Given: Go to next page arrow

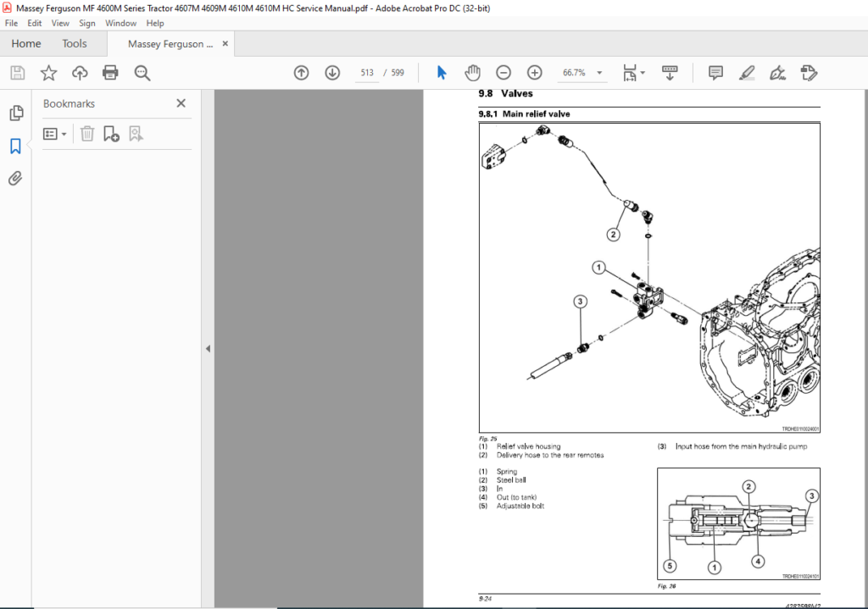Looking at the screenshot, I should (x=332, y=73).
